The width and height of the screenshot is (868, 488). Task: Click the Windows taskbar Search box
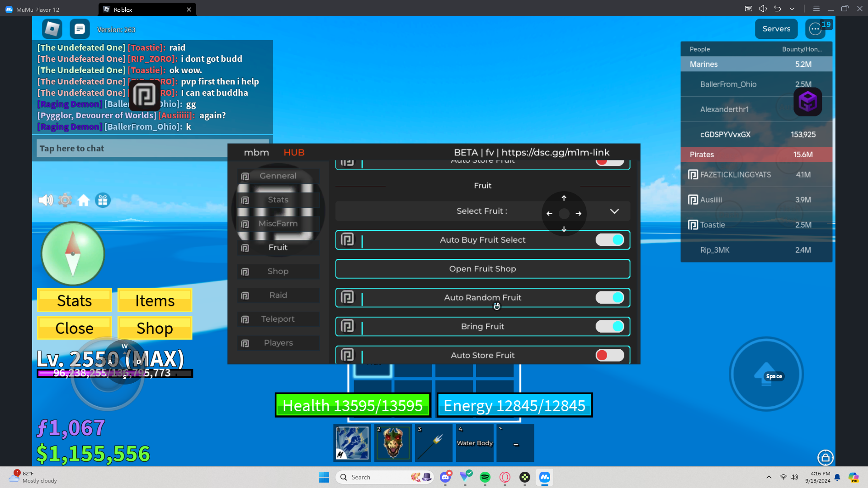click(384, 477)
